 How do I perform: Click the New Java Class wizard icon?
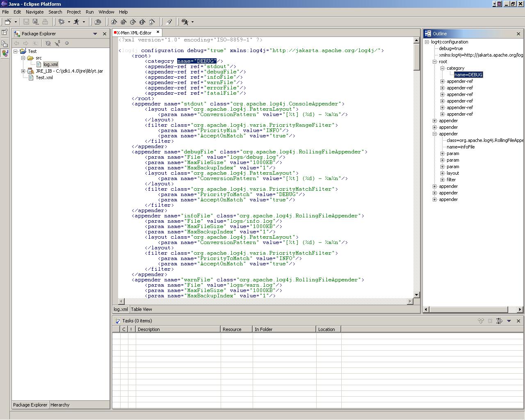tap(133, 22)
